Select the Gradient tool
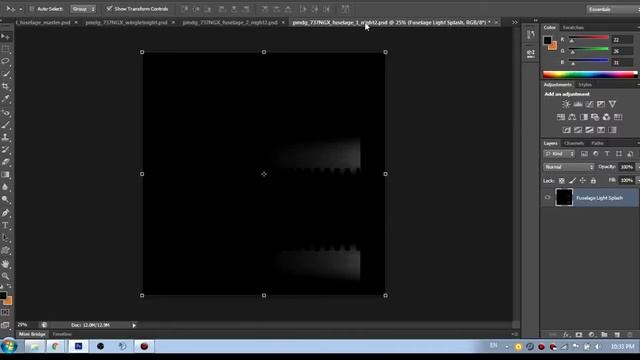The height and width of the screenshot is (360, 640). [x=5, y=175]
